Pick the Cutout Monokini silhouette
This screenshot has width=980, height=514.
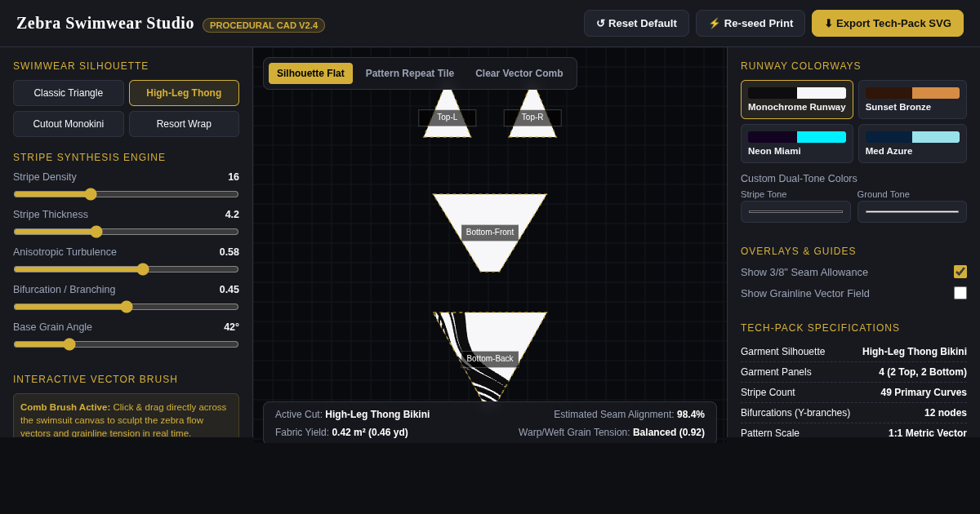pyautogui.click(x=69, y=124)
